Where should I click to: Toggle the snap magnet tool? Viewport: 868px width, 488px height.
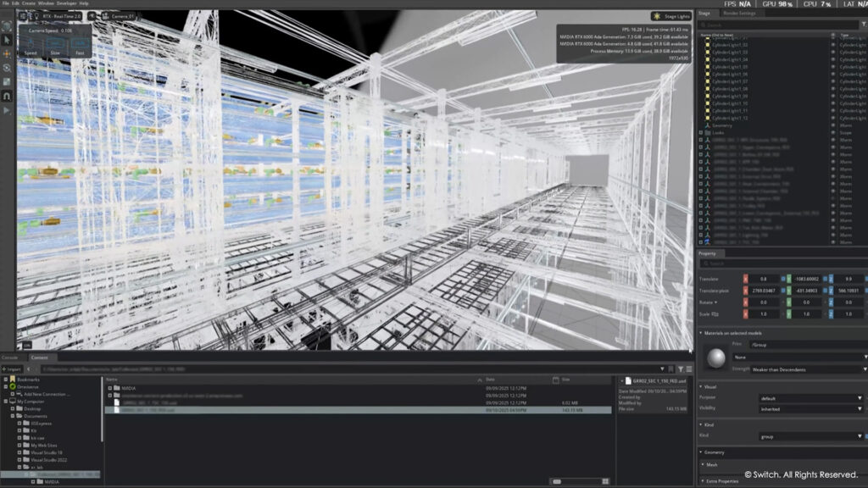(7, 96)
